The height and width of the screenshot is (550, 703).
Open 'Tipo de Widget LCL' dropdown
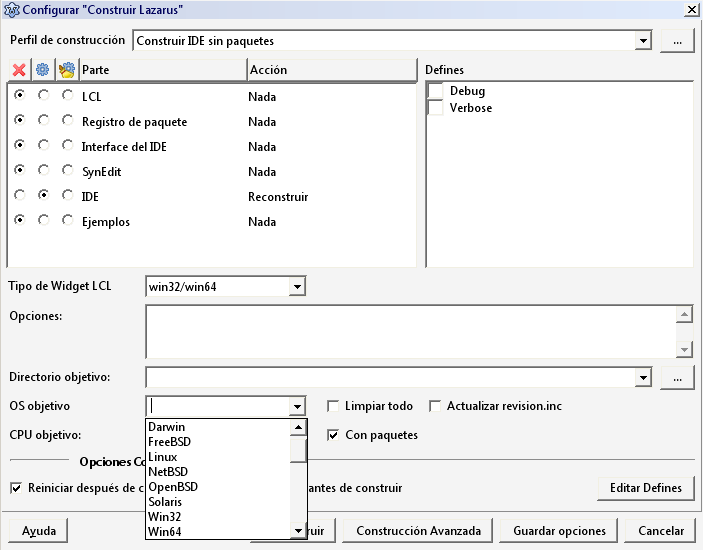(297, 287)
